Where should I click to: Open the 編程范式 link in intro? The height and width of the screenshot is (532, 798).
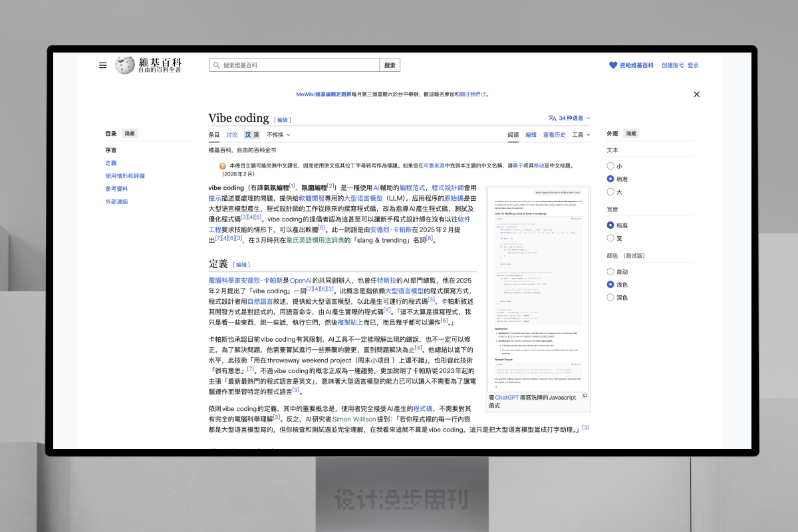click(412, 188)
